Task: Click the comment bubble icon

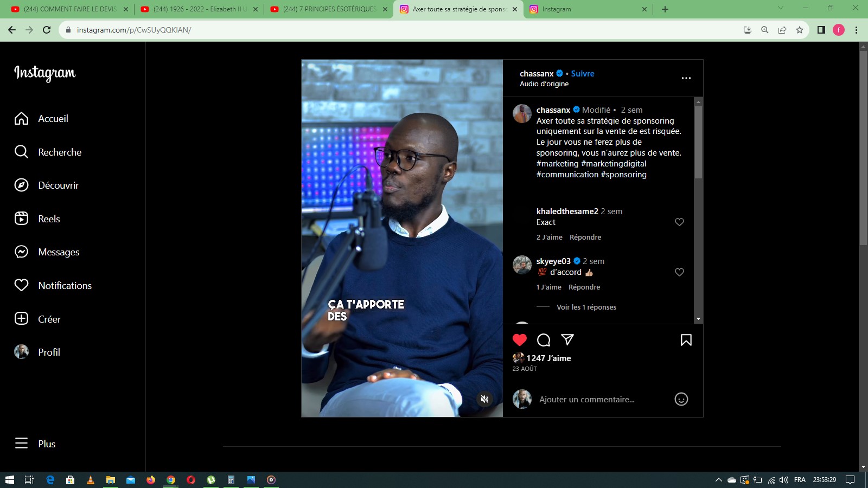Action: point(543,340)
